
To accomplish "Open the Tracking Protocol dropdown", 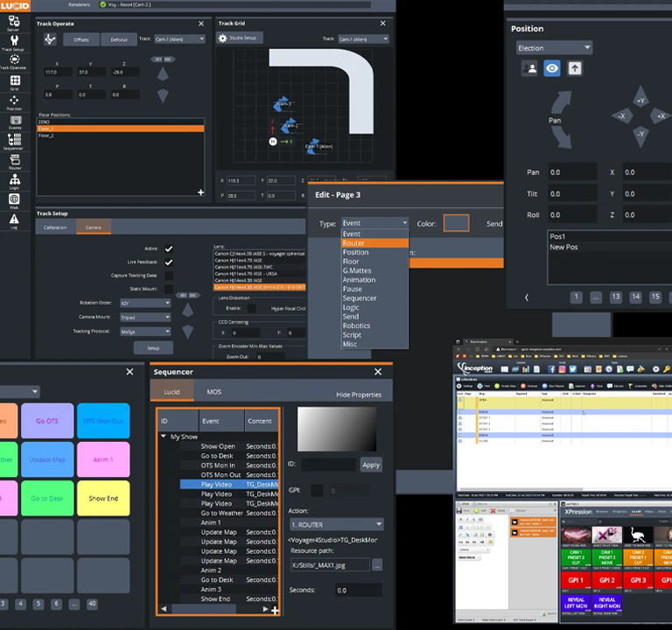I will (145, 332).
